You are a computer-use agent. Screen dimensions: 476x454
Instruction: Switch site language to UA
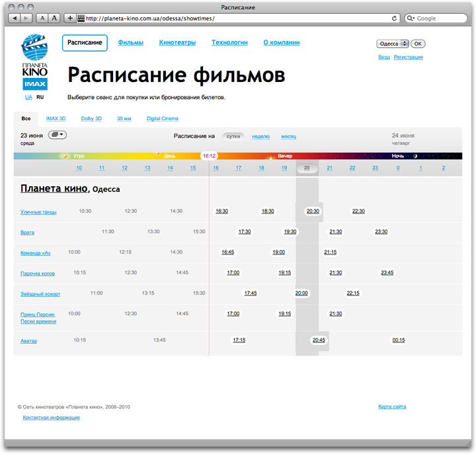pos(28,97)
